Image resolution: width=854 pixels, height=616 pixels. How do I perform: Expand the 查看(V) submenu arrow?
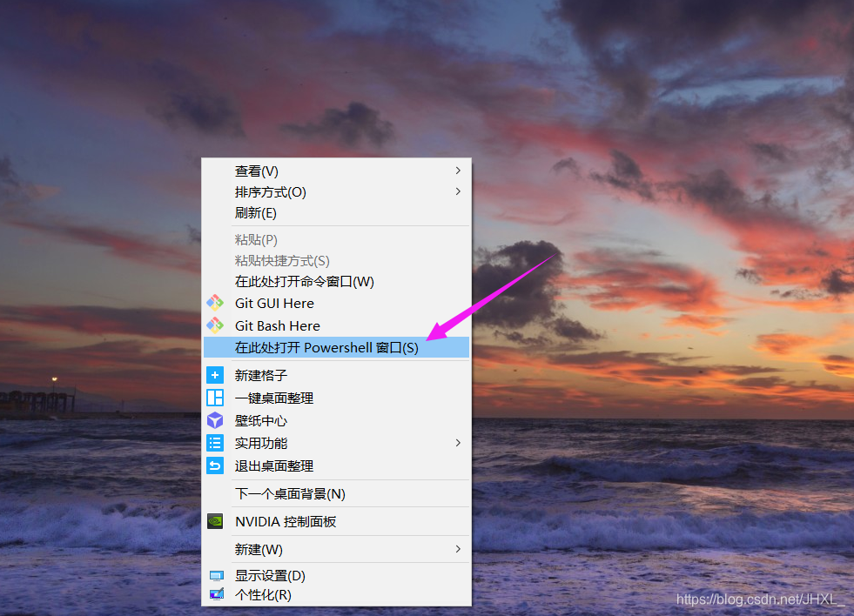[458, 171]
